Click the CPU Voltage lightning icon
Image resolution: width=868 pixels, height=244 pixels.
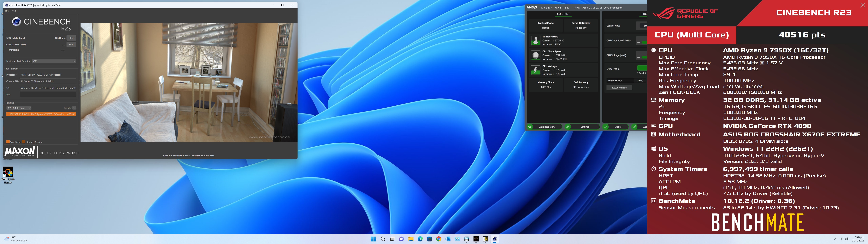(535, 70)
